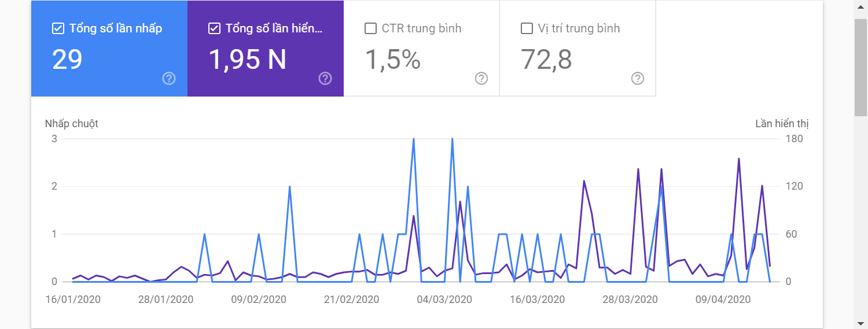The width and height of the screenshot is (868, 329).
Task: Enable the Vị trí trung bình checkbox
Action: tap(527, 28)
